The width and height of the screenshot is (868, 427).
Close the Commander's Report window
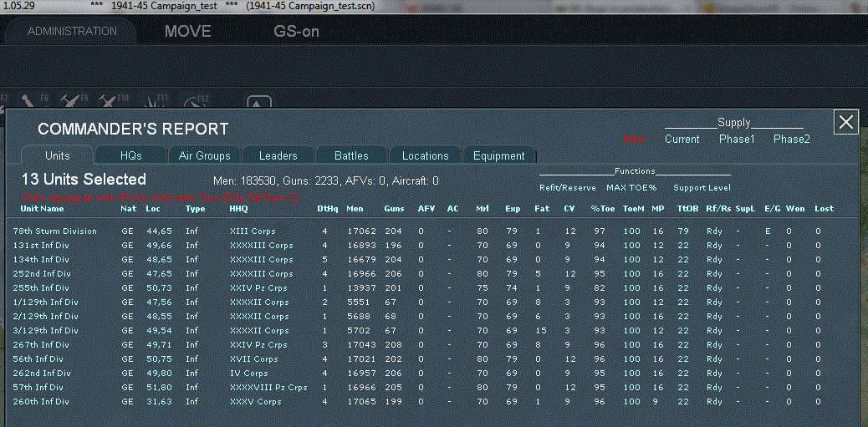point(846,122)
